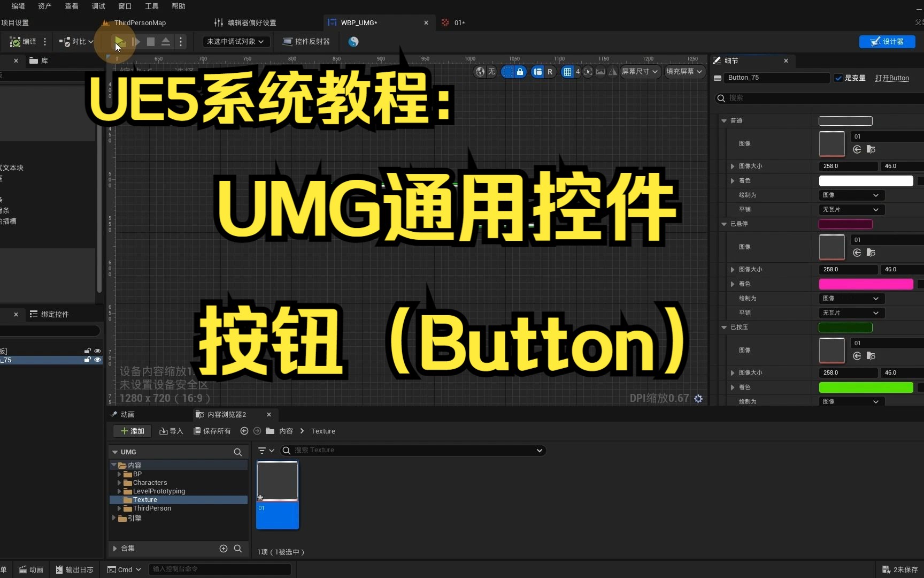924x578 pixels.
Task: Click the Stop simulation square button
Action: [x=151, y=42]
